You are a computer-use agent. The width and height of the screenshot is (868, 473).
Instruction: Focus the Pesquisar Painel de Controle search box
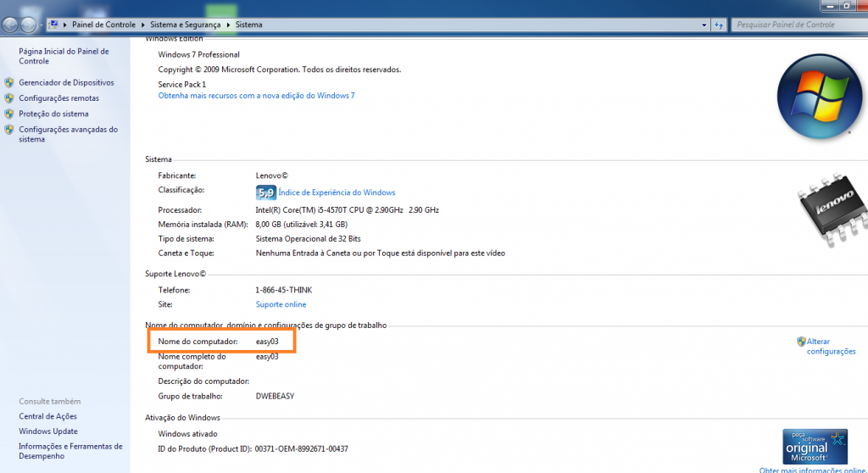click(x=799, y=25)
